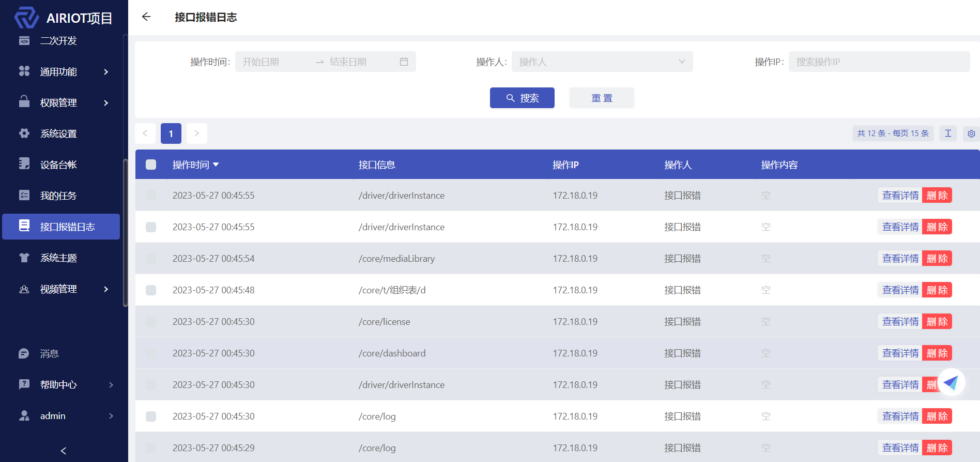Click the table settings gear icon
This screenshot has width=980, height=462.
[x=971, y=133]
